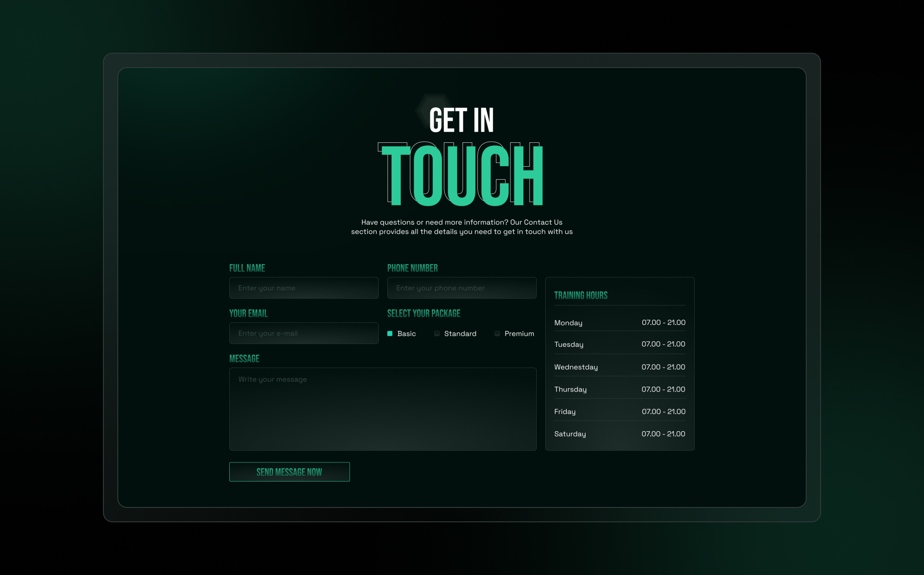Screen dimensions: 924x575
Task: Click the Saturday hours entry
Action: (x=620, y=434)
